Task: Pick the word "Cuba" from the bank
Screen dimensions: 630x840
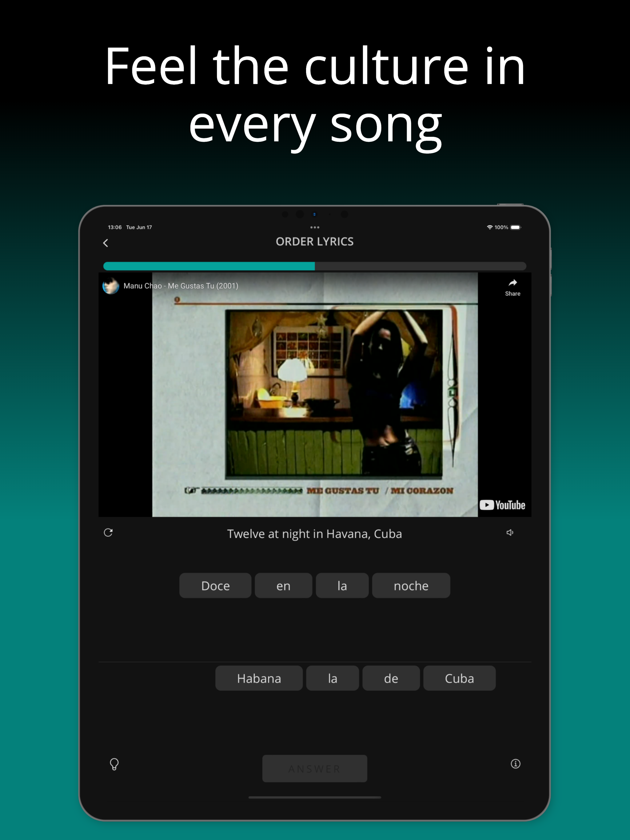Action: [459, 678]
